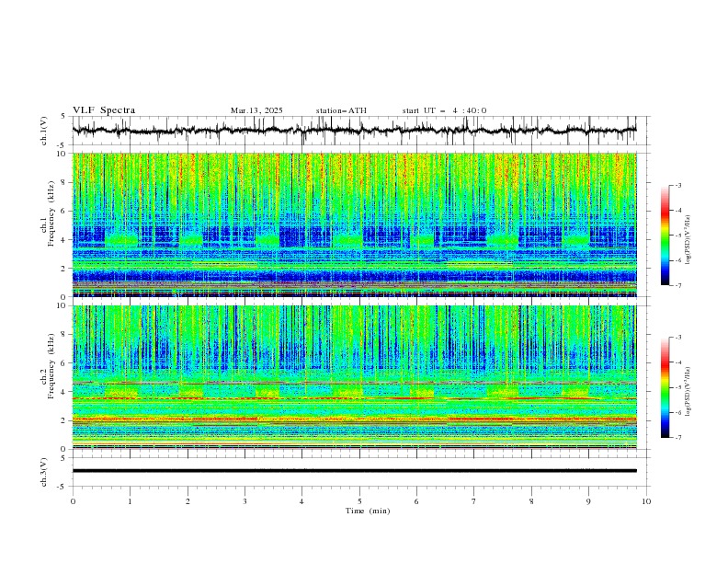Click time axis tick label "5"

[x=359, y=501]
